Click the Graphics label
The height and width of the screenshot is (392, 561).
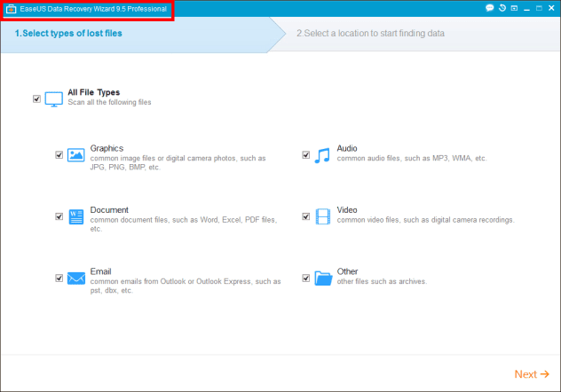tap(107, 148)
